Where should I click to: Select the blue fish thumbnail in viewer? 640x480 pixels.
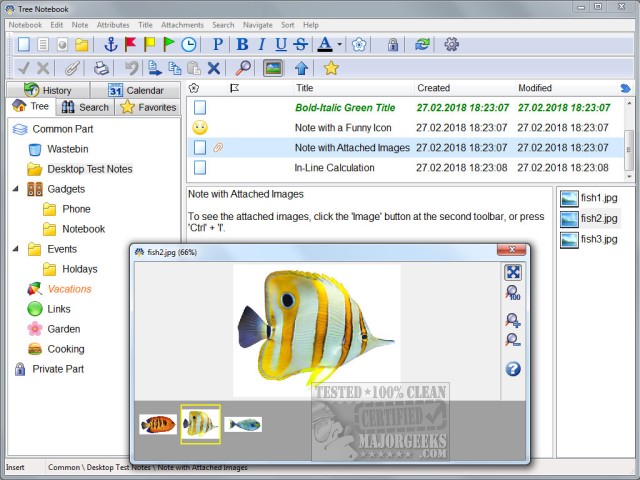(243, 424)
